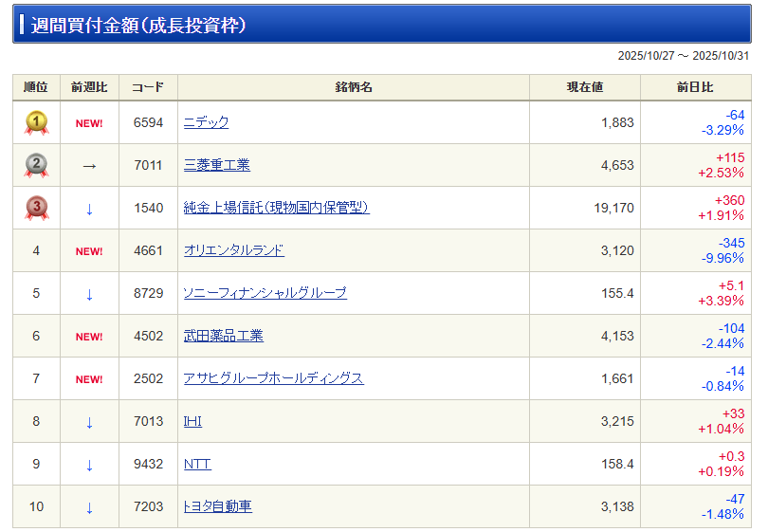The width and height of the screenshot is (768, 532).
Task: Click the down arrow in the IHI row
Action: [x=89, y=422]
